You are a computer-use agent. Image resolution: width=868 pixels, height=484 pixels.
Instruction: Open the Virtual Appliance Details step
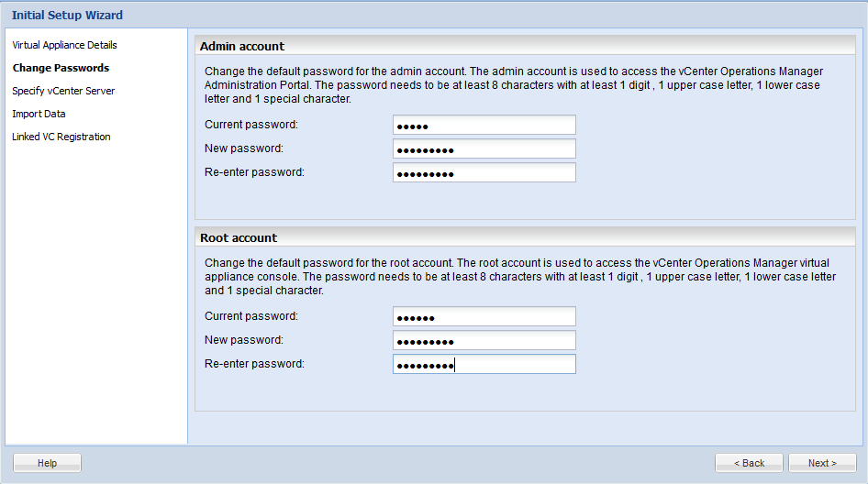point(64,45)
